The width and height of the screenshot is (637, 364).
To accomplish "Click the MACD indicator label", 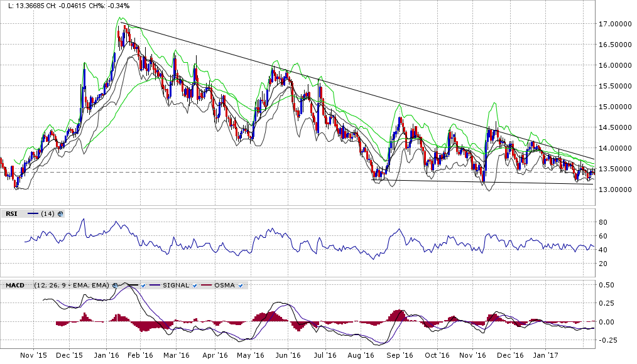I will pos(15,286).
